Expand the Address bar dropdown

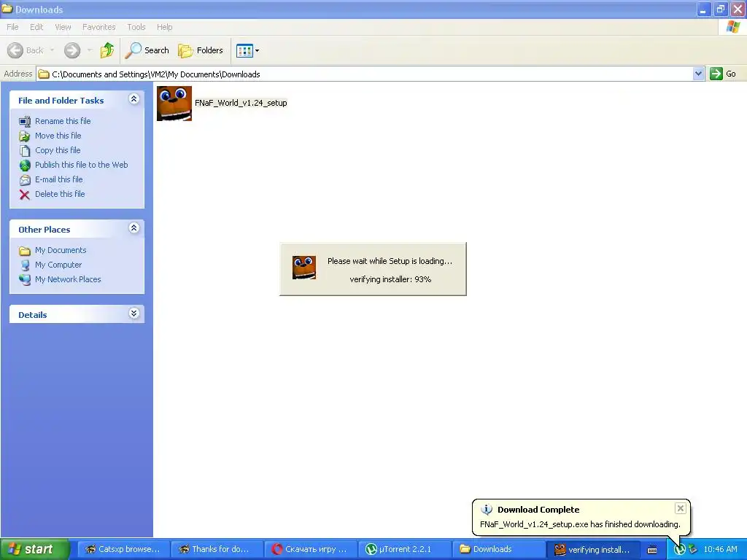click(698, 74)
